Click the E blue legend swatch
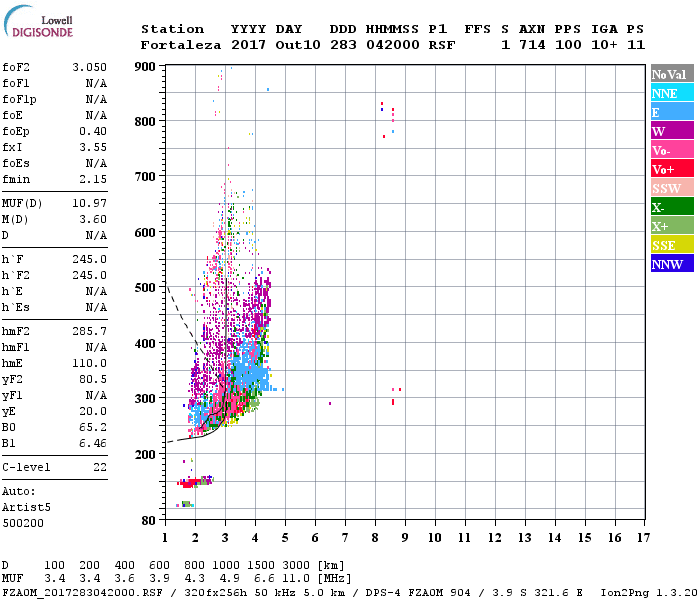Screen dimensions: 700x600 tap(672, 112)
